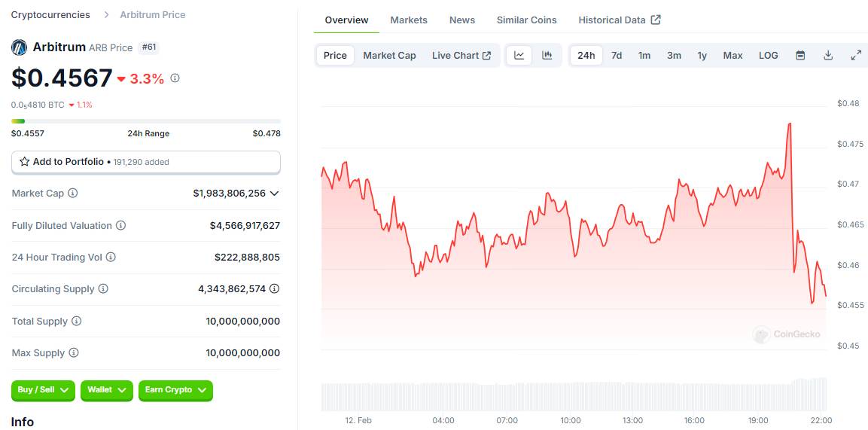The width and height of the screenshot is (868, 430).
Task: Click the star icon in Add to Portfolio
Action: pos(24,162)
